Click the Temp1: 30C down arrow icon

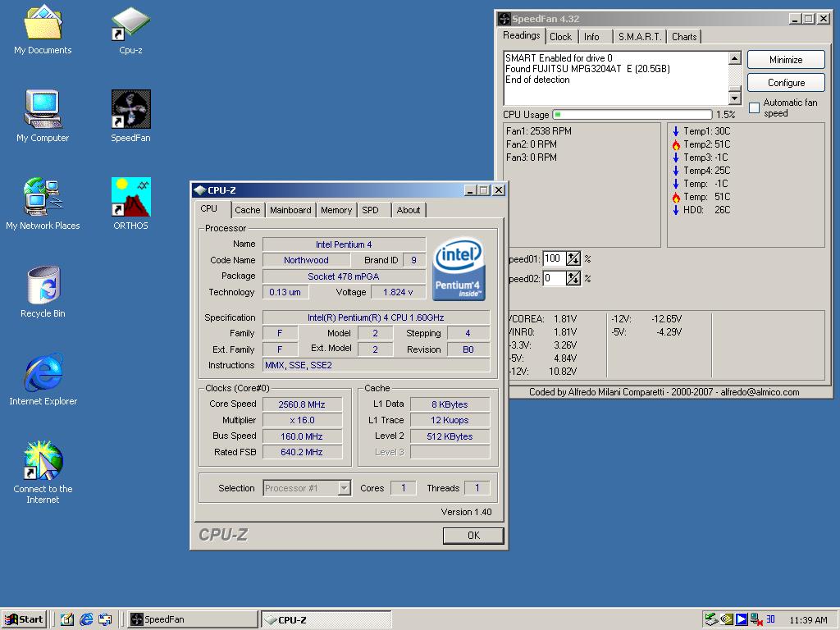676,131
